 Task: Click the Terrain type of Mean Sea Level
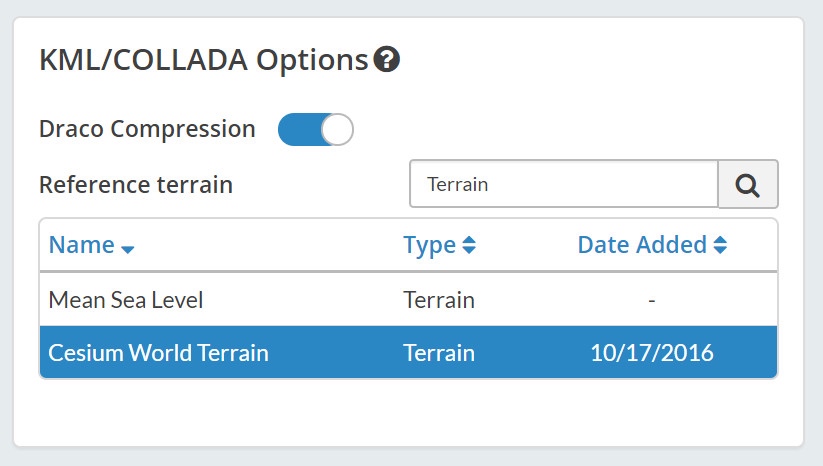439,299
